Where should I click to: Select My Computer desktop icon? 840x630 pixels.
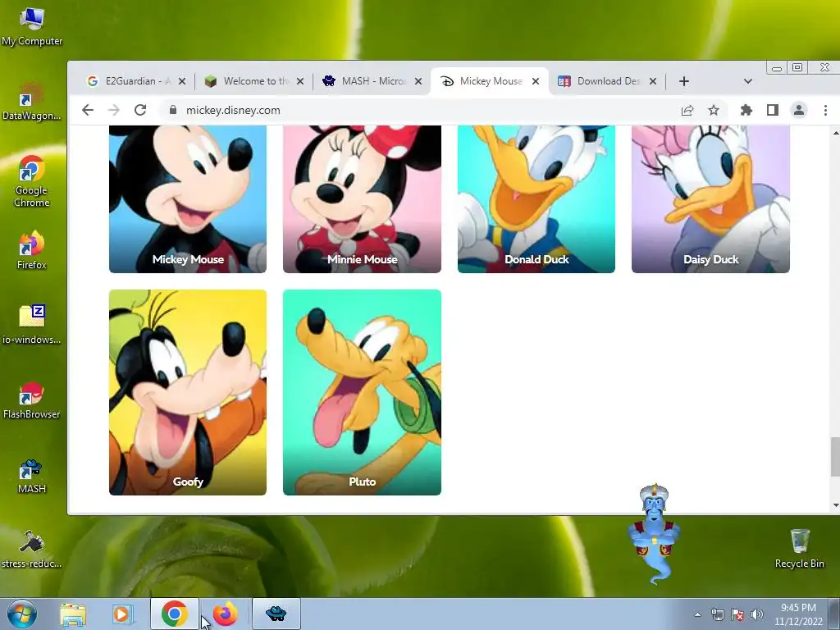pos(32,27)
